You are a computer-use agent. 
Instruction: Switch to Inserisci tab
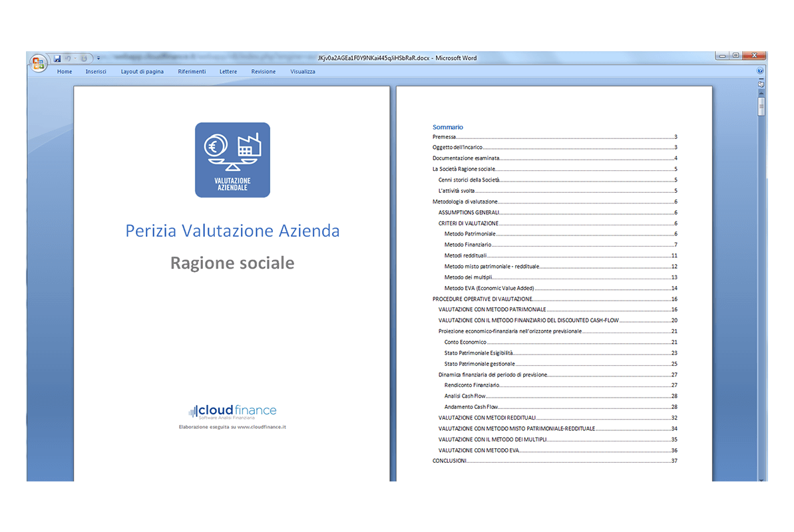point(96,72)
